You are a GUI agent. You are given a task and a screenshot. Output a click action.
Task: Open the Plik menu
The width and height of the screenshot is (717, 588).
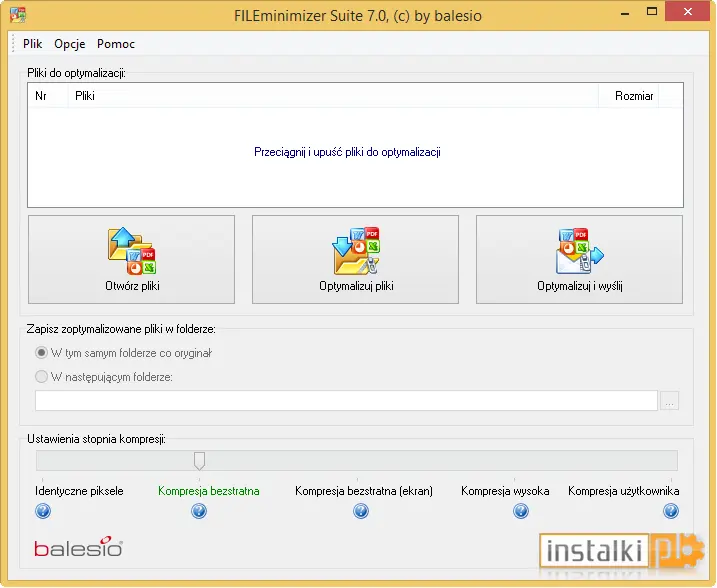32,44
